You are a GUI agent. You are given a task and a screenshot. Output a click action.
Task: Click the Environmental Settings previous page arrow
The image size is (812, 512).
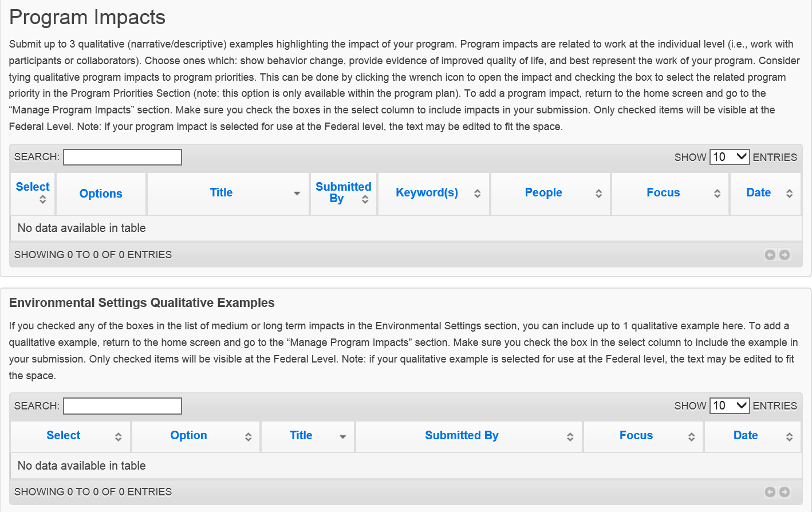pos(770,492)
